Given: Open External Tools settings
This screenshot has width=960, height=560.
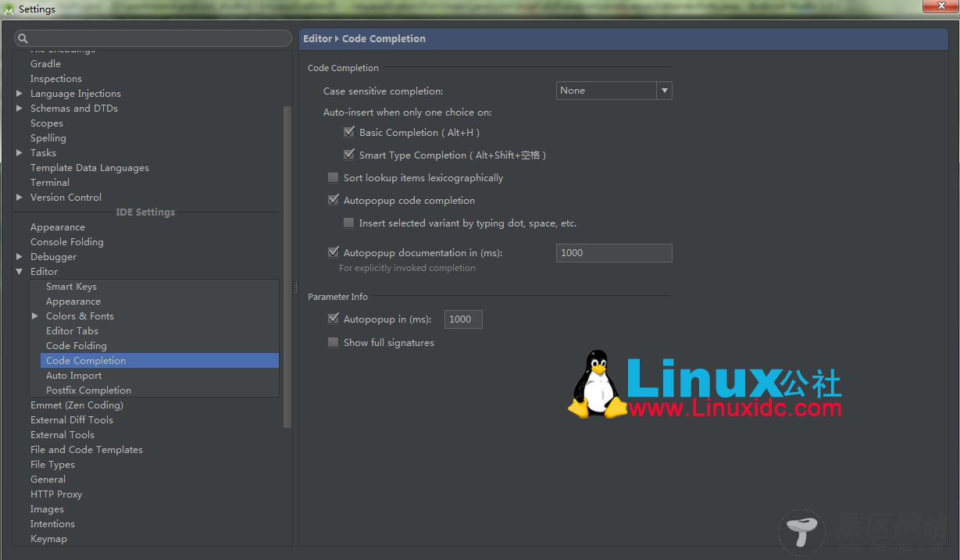Looking at the screenshot, I should [62, 435].
